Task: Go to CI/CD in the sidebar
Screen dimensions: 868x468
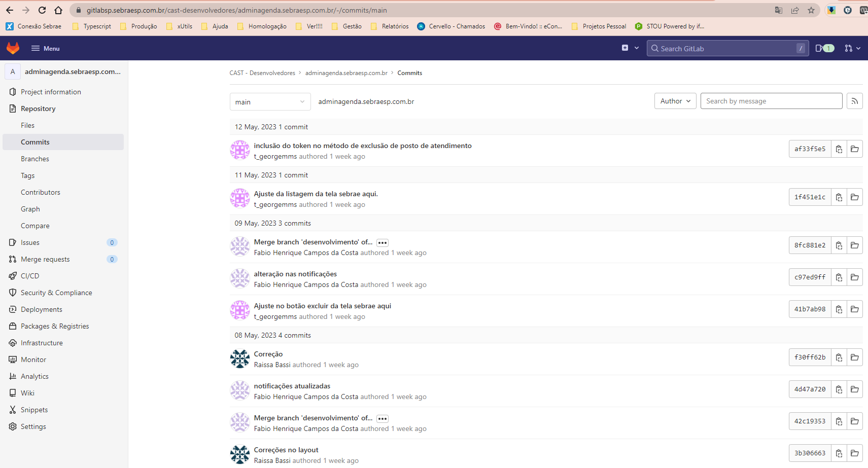Action: click(x=30, y=276)
